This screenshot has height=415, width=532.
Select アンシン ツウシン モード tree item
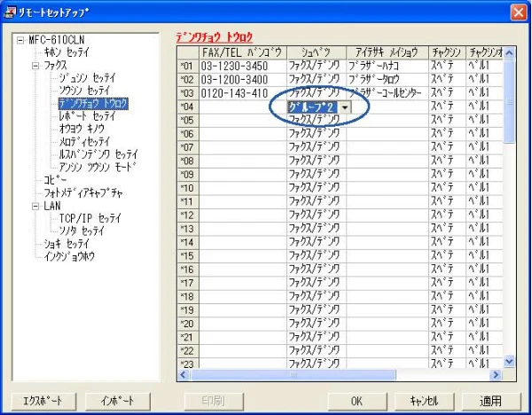[98, 167]
